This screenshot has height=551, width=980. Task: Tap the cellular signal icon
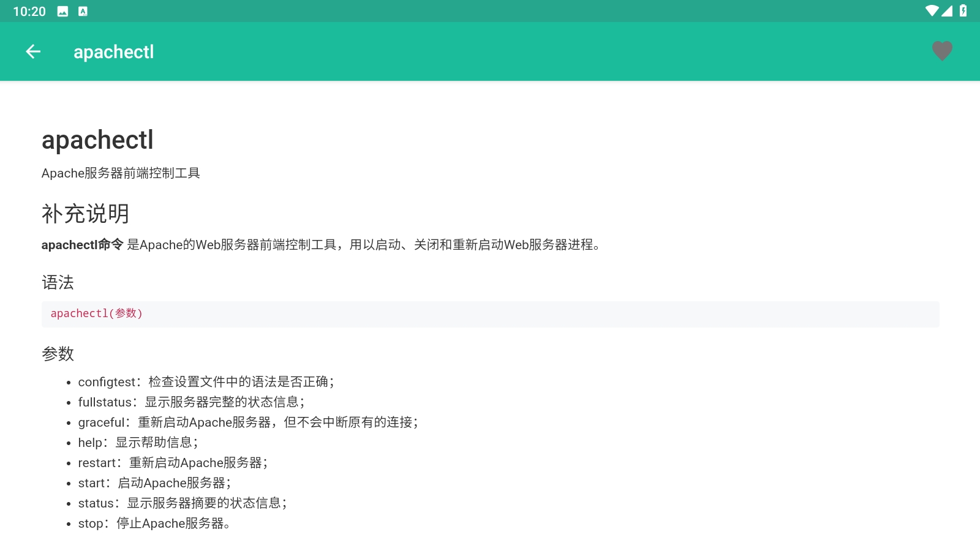(x=947, y=11)
